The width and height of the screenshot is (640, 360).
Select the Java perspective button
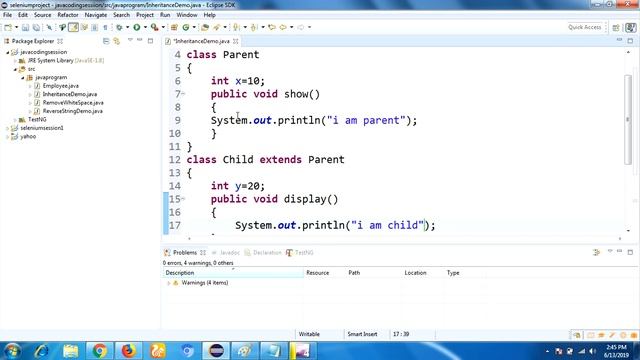[631, 27]
